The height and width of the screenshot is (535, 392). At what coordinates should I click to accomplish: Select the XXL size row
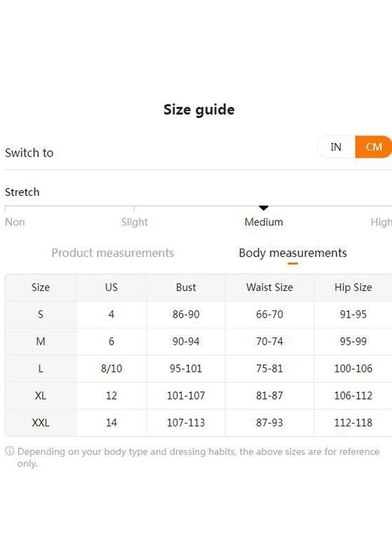point(41,422)
